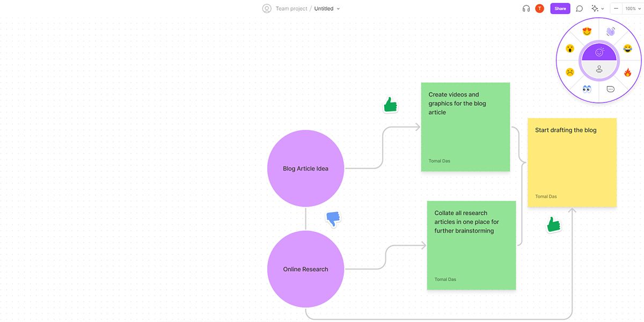Choose the fire emoji reaction
Viewport: 644px width, 322px height.
click(x=627, y=72)
